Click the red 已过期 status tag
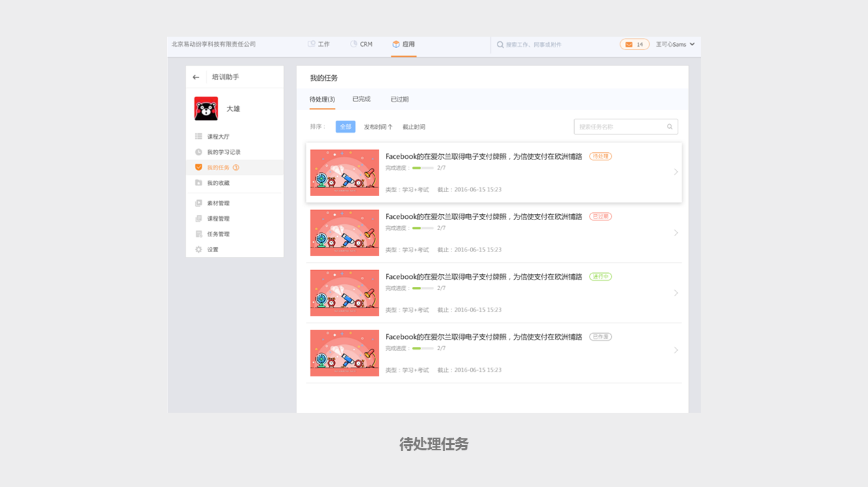This screenshot has height=487, width=868. (600, 217)
